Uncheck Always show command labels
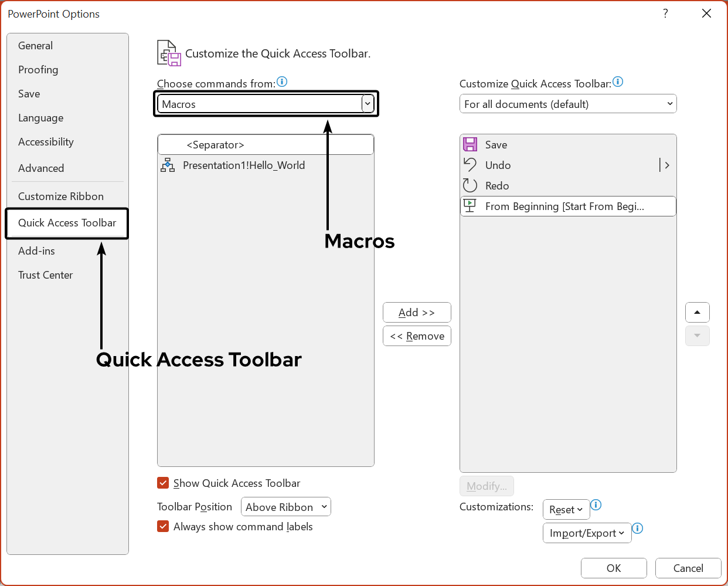This screenshot has width=728, height=586. (164, 526)
